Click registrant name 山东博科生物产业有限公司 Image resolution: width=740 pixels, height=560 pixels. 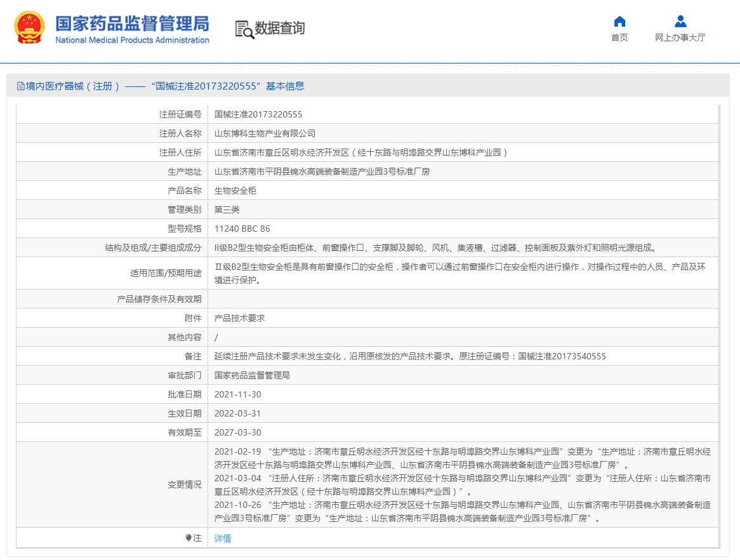265,133
